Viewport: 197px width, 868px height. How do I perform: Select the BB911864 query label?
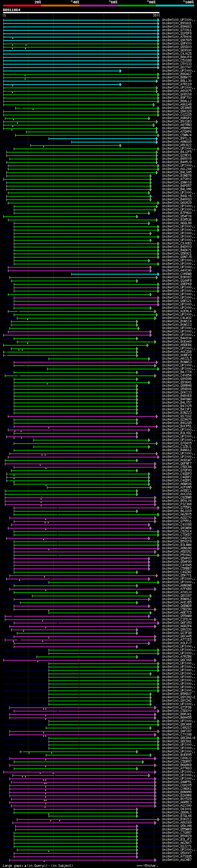pyautogui.click(x=11, y=10)
